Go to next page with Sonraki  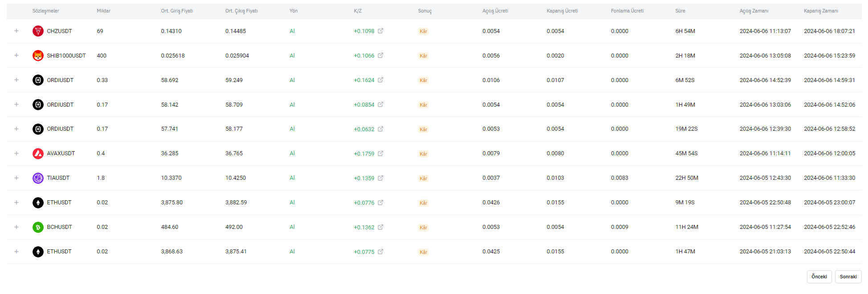coord(848,277)
